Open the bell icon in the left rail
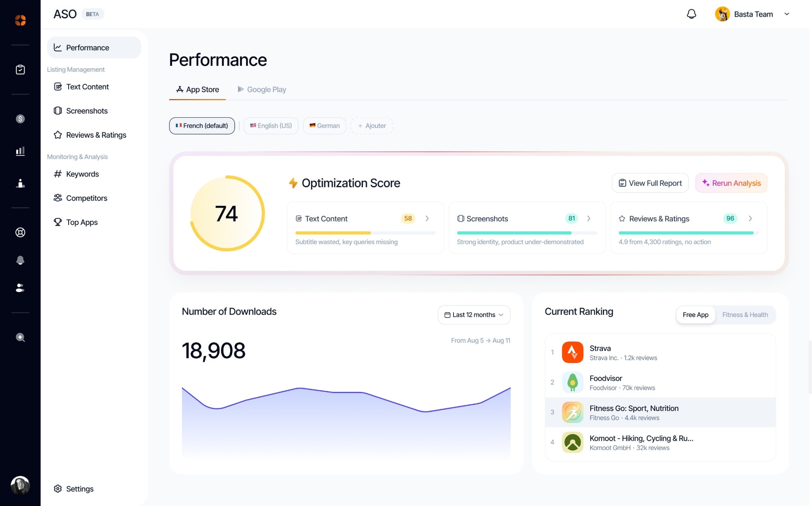Viewport: 812px width, 506px height. (20, 260)
